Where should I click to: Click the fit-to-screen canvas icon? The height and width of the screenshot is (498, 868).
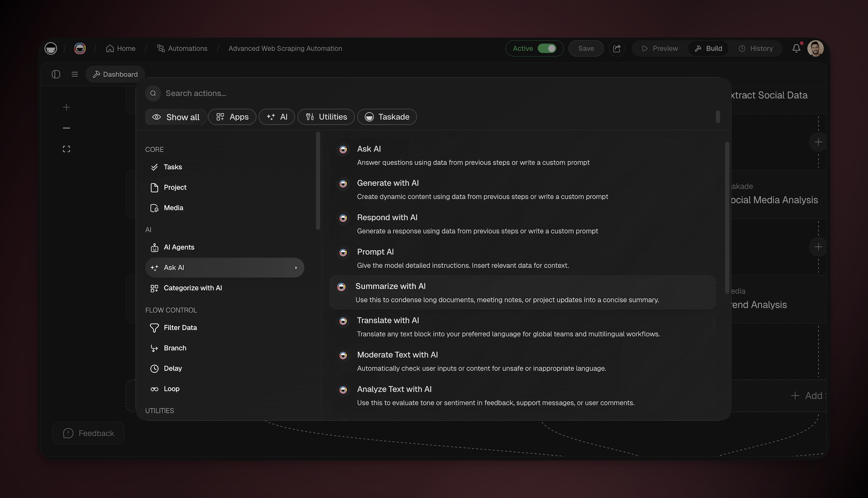coord(66,149)
